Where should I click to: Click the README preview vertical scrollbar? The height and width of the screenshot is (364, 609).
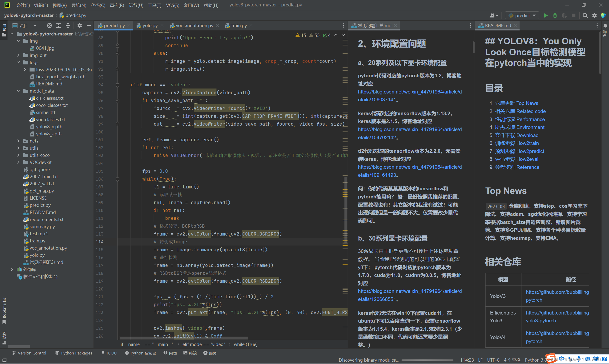[x=600, y=53]
